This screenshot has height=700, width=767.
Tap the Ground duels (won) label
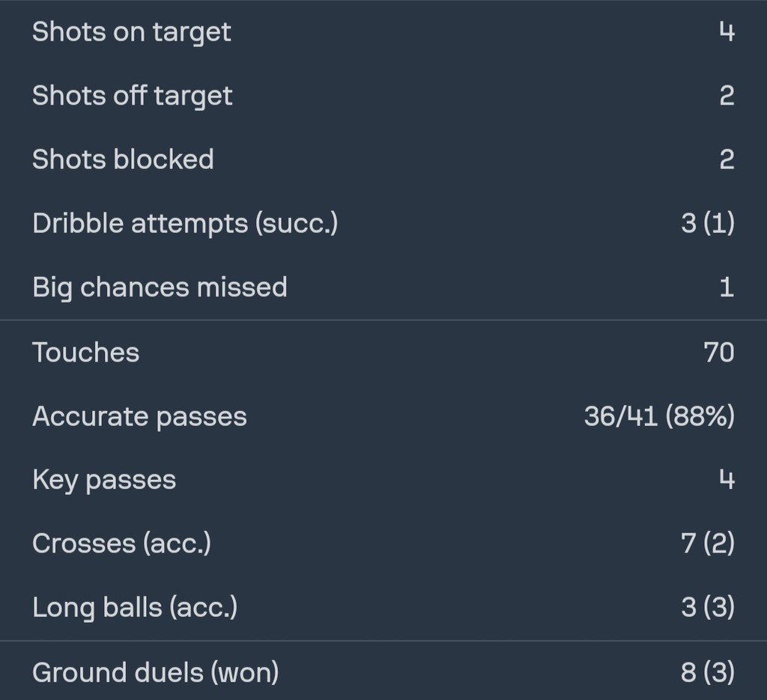(x=155, y=672)
